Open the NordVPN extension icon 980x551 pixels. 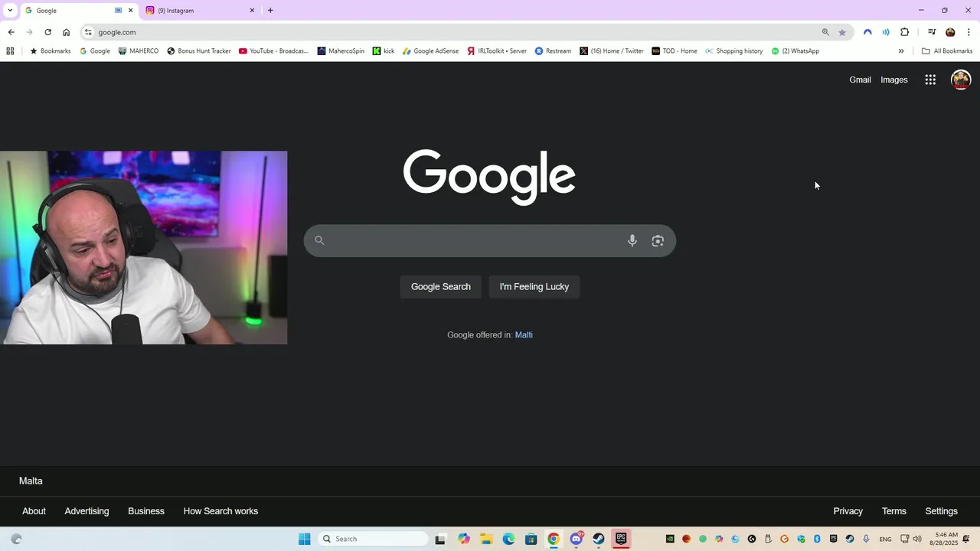click(x=867, y=32)
